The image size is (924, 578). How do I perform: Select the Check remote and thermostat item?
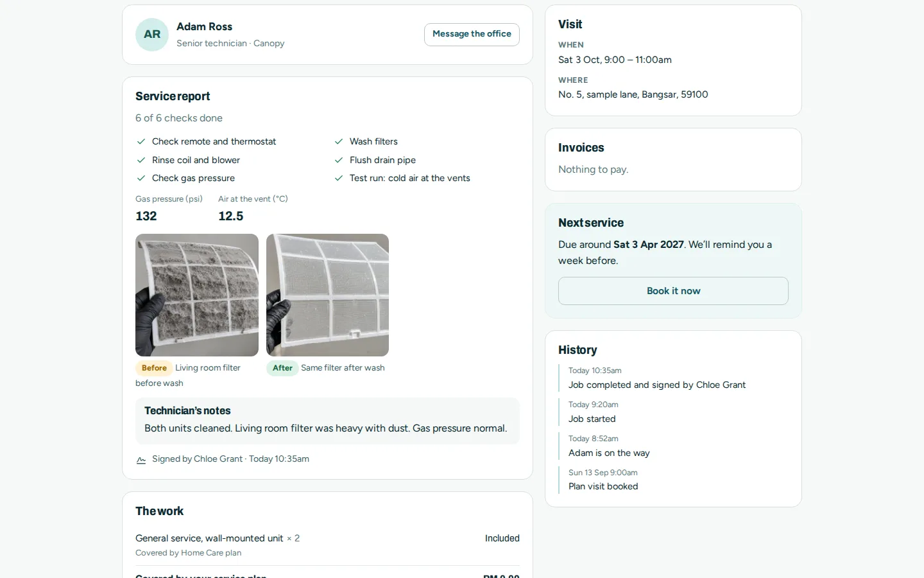click(x=206, y=142)
